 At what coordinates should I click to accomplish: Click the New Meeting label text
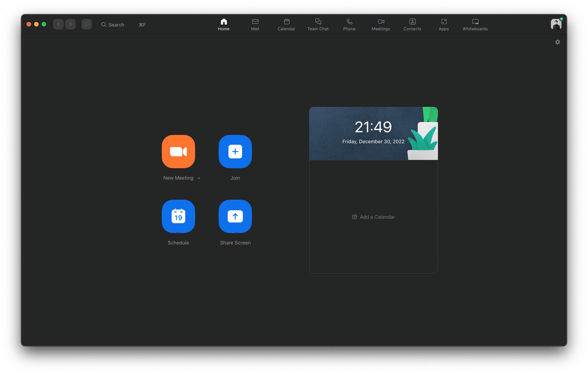178,178
